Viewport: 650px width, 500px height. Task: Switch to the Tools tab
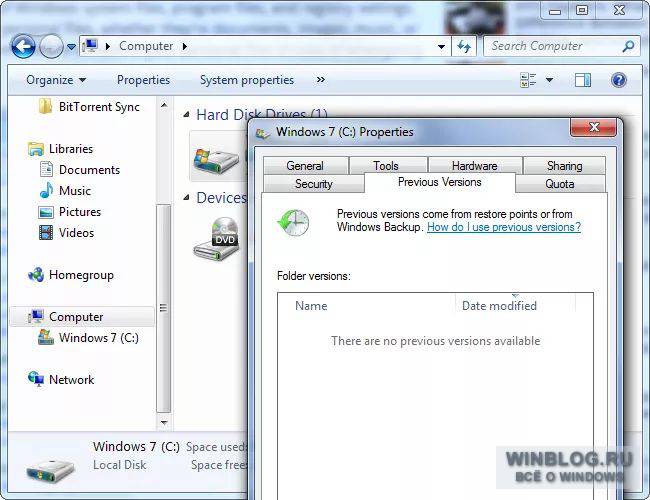[x=386, y=165]
